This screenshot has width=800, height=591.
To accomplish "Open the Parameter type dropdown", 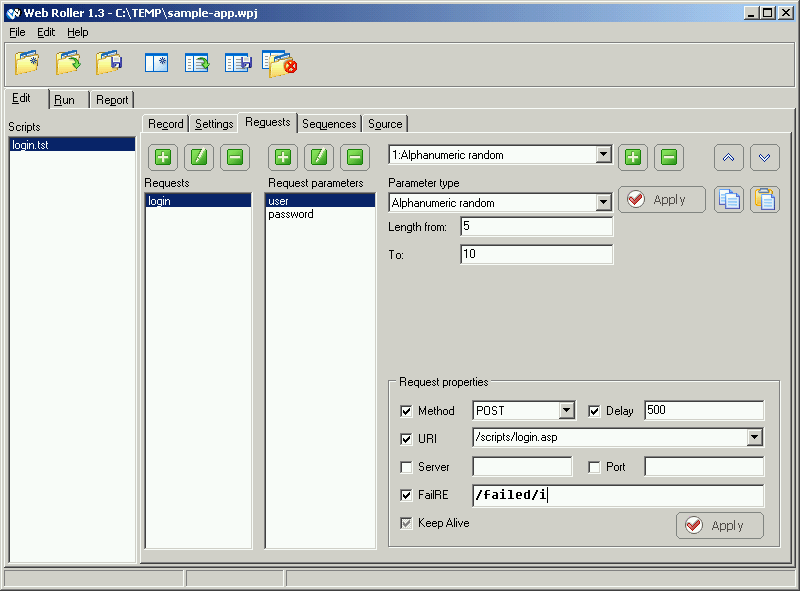I will (x=604, y=203).
